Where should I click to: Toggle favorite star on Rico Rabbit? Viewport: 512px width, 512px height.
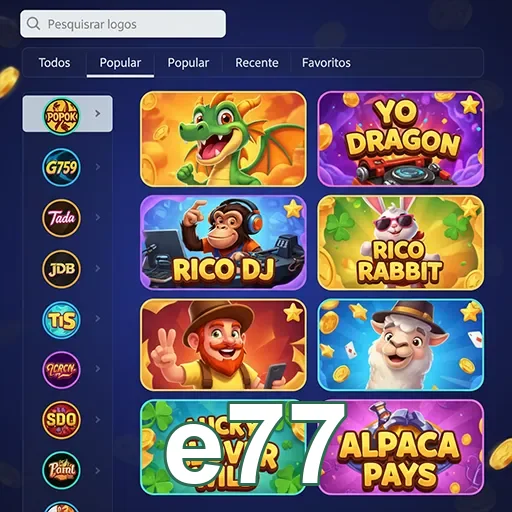point(471,207)
